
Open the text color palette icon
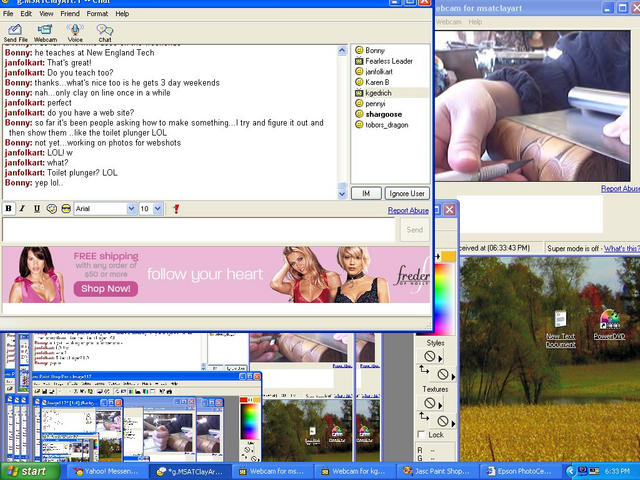point(52,209)
